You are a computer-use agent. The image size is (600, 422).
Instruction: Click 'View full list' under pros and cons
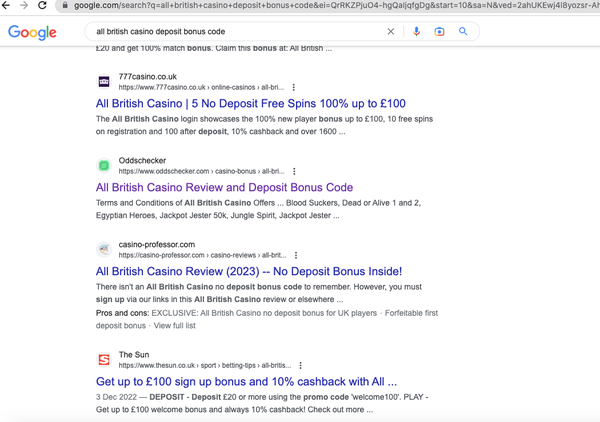(174, 326)
